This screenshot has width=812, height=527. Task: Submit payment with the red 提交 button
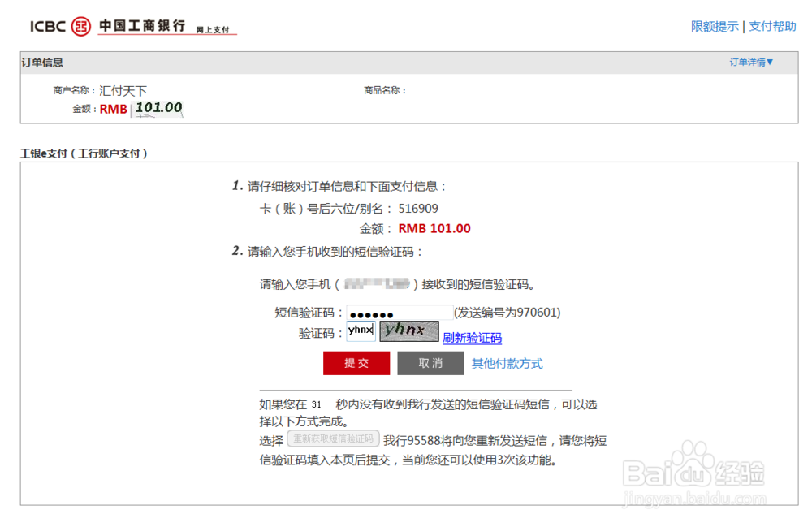point(356,363)
